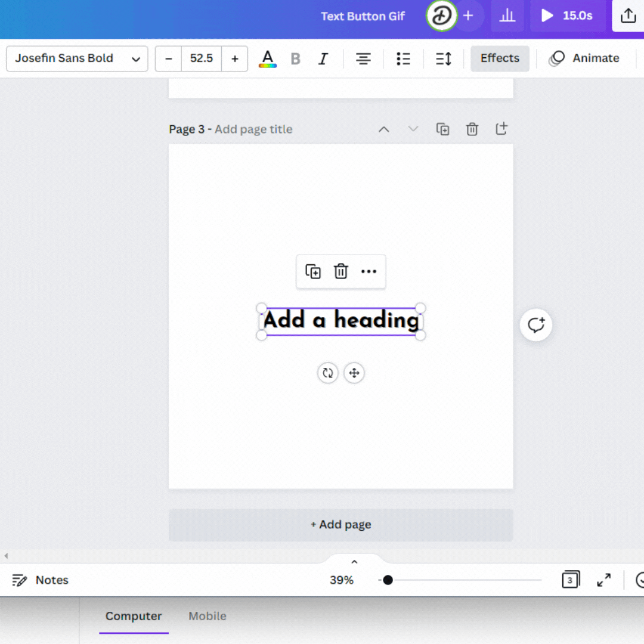Enter fullscreen presentation mode
The image size is (644, 644).
[603, 580]
